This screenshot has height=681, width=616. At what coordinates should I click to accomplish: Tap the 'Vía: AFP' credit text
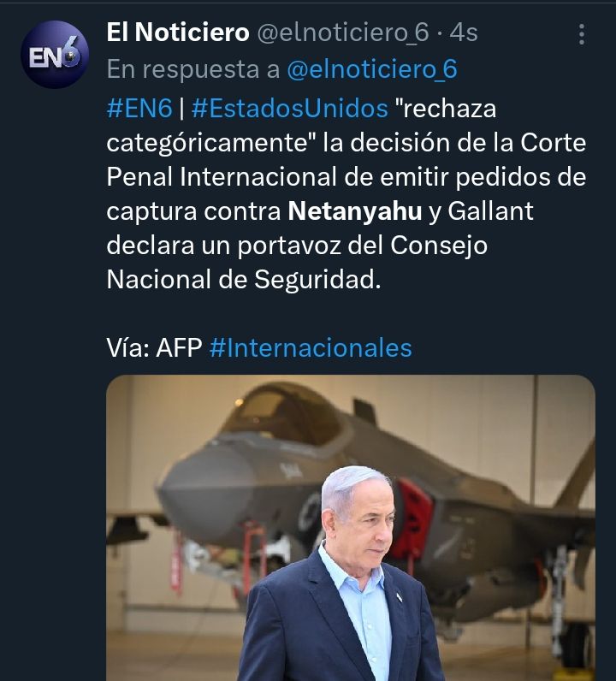(x=154, y=348)
